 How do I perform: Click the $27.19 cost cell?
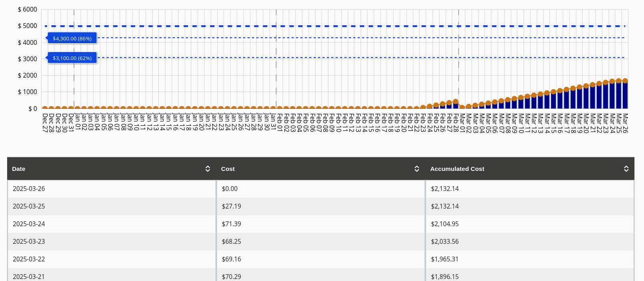(x=231, y=206)
